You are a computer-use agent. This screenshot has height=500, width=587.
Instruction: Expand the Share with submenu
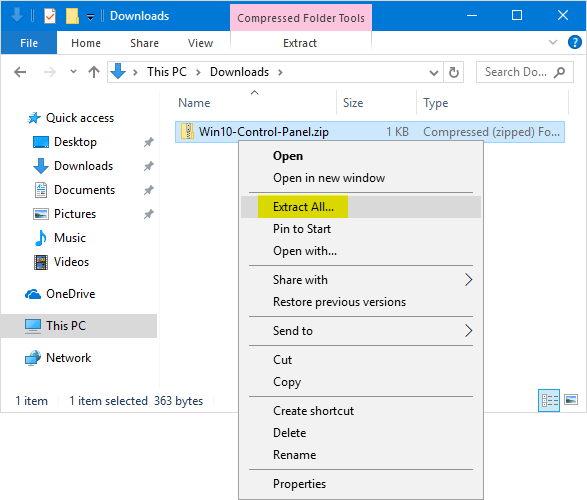coord(361,280)
